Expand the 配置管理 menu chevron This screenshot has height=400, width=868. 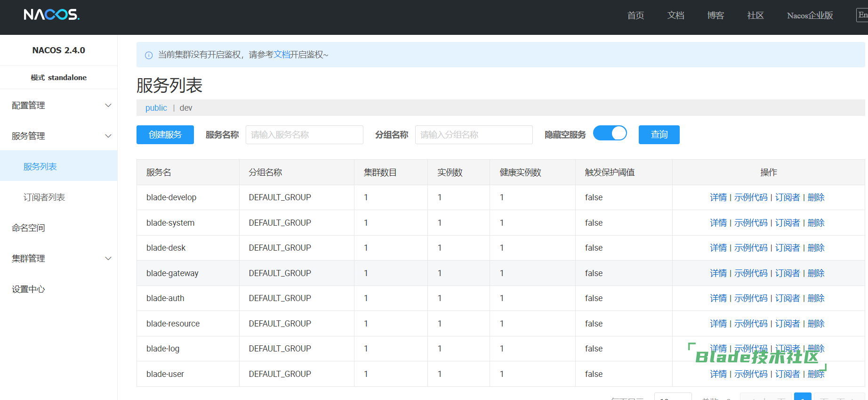pyautogui.click(x=108, y=106)
